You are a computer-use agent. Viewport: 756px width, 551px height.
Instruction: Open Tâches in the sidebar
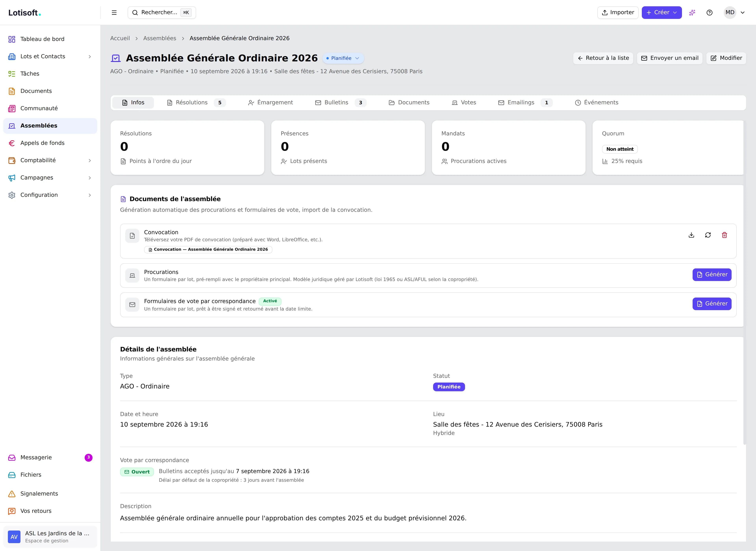click(x=50, y=74)
